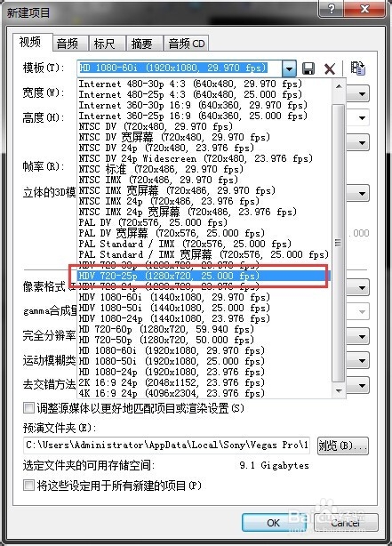Click the template list scrollbar thumb

338,243
